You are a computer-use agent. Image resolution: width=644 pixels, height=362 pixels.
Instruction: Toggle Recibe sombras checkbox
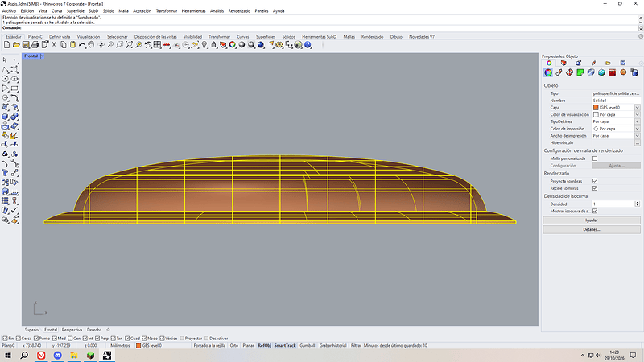pyautogui.click(x=595, y=188)
